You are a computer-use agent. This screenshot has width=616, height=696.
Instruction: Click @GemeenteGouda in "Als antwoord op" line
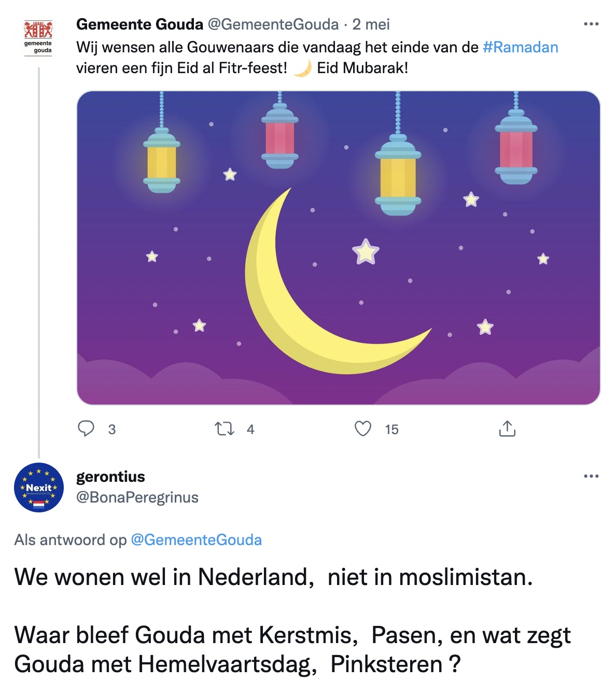[196, 540]
